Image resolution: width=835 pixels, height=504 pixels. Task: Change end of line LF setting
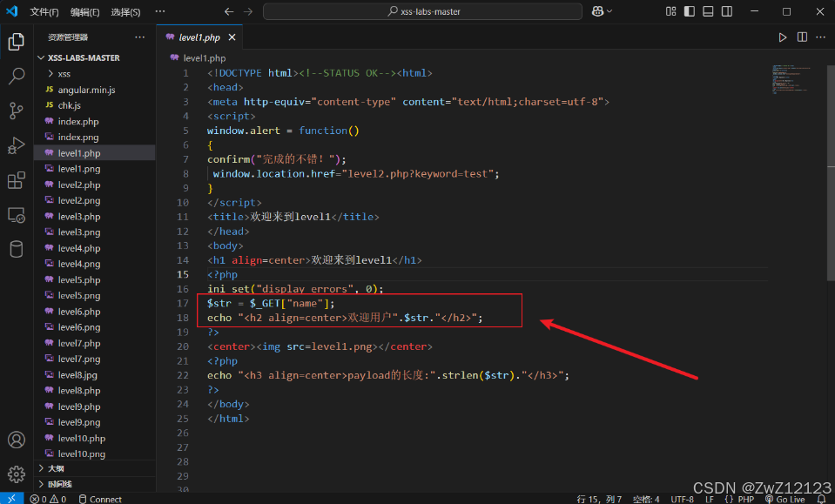coord(710,499)
